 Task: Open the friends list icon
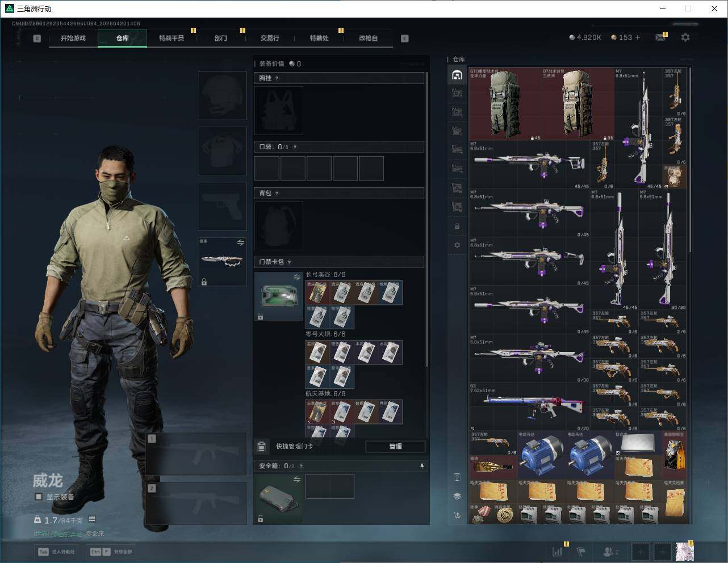pyautogui.click(x=610, y=551)
